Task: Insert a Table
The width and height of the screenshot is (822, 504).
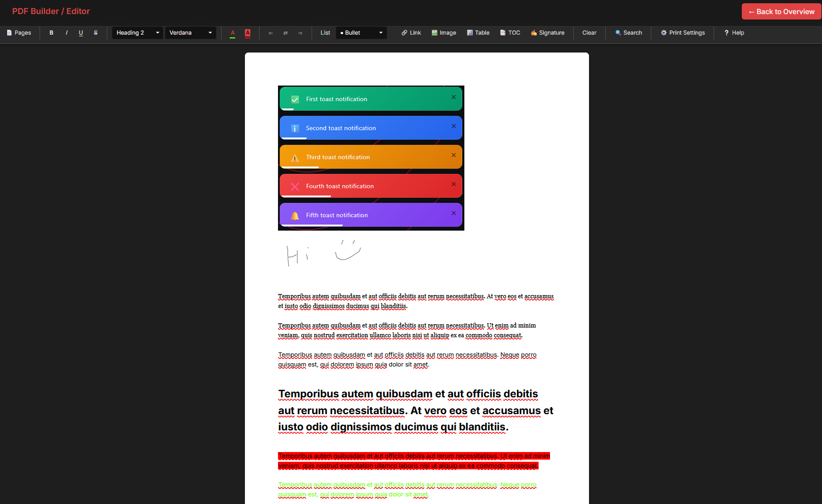Action: point(478,33)
